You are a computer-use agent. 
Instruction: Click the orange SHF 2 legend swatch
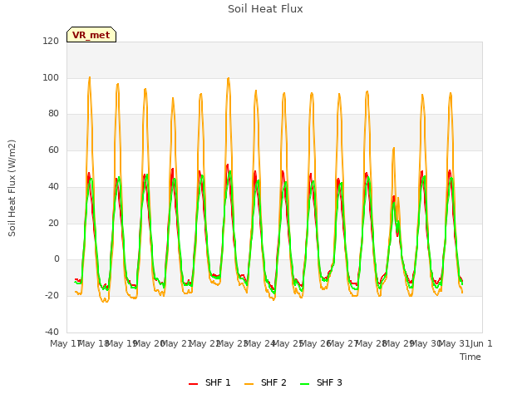[249, 384]
